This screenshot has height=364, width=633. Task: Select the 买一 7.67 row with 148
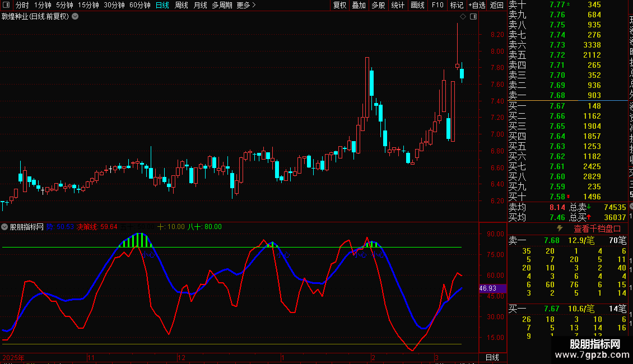click(567, 106)
